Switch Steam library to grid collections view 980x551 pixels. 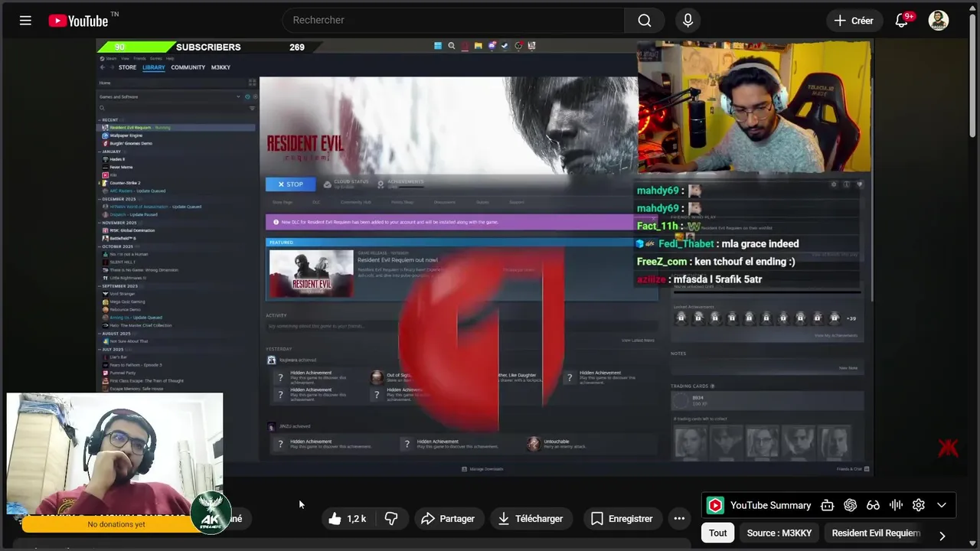tap(252, 83)
